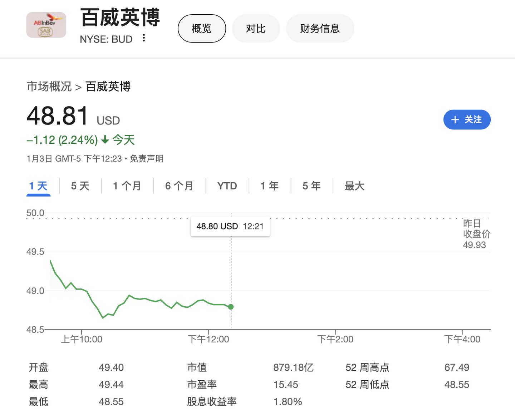Click the 下午2:00 axis label
Viewport: 515px width, 420px height.
point(335,339)
